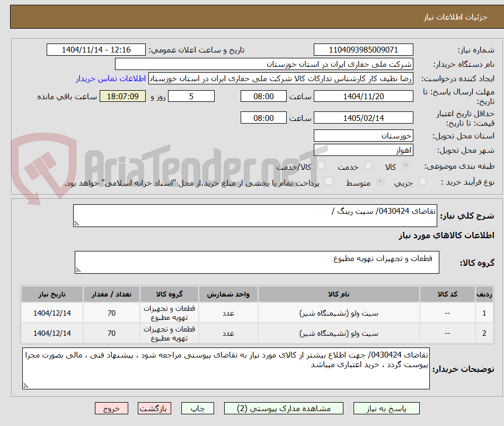Image resolution: width=504 pixels, height=426 pixels.
Task: Click item name in row 2
Action: 339,333
